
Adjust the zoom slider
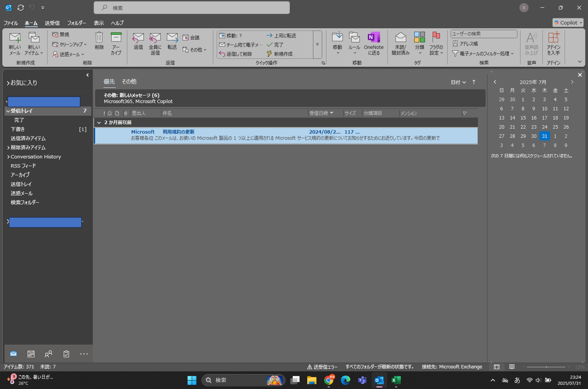tap(546, 367)
